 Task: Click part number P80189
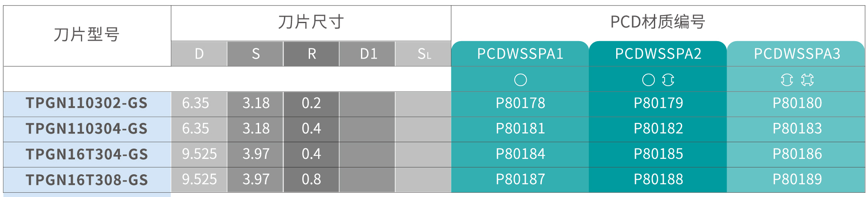tap(797, 179)
